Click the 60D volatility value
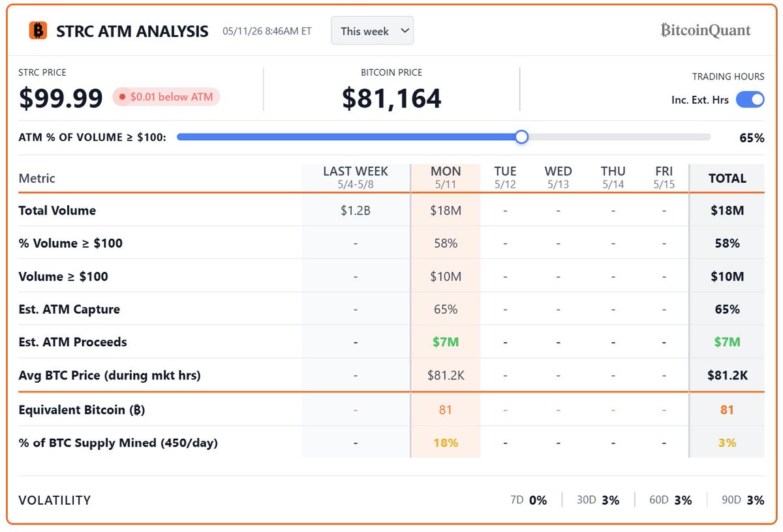783x532 pixels. point(683,500)
